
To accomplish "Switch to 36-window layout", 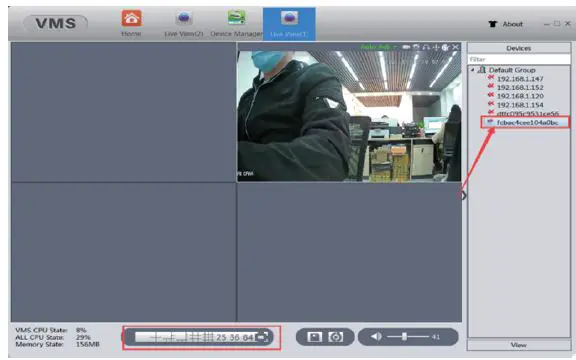I will point(234,337).
